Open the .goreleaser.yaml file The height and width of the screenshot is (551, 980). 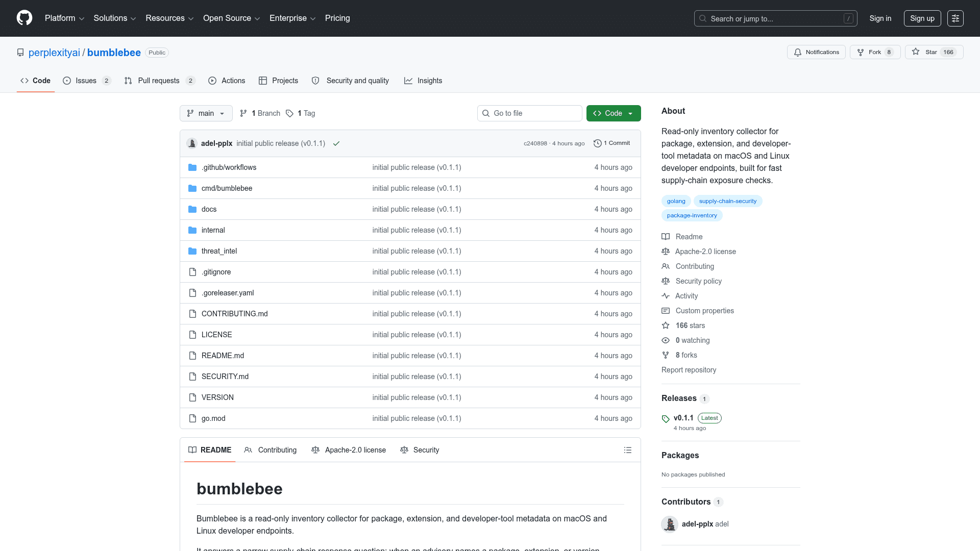coord(228,293)
